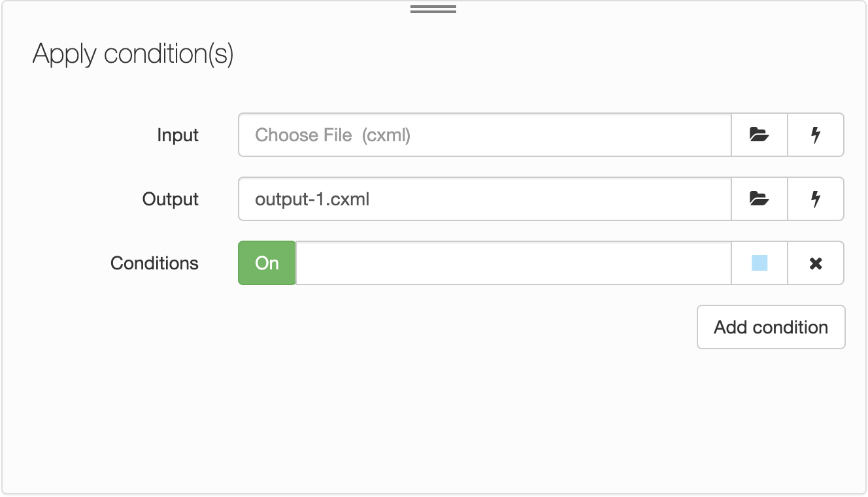The image size is (868, 497).
Task: Remove the condition with the X icon
Action: tap(816, 263)
